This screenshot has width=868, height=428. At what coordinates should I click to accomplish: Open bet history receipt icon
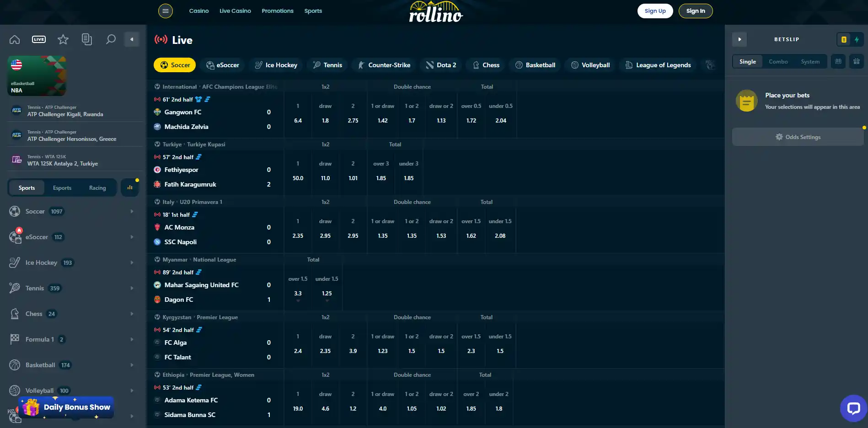coord(87,39)
